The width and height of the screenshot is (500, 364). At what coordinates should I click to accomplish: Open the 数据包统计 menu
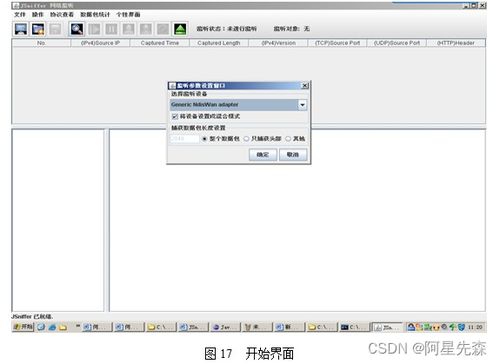click(x=95, y=14)
